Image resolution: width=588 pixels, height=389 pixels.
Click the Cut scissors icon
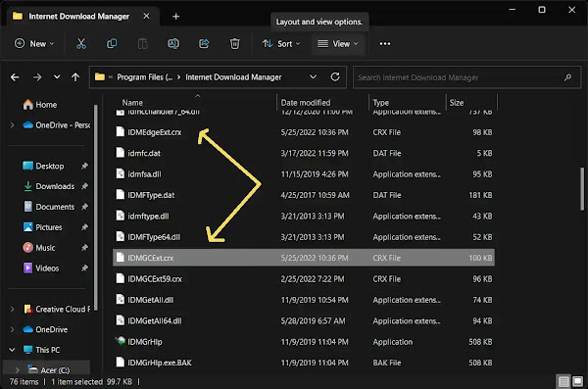coord(81,43)
